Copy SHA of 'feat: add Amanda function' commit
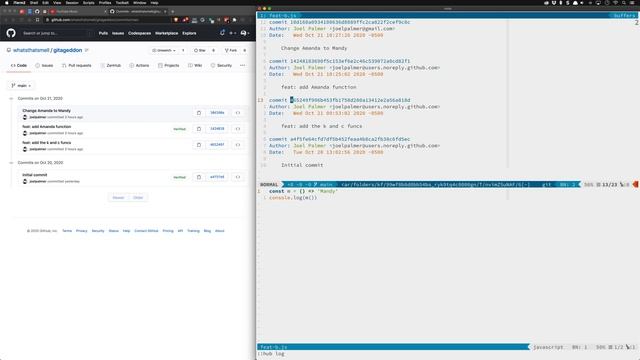The height and width of the screenshot is (360, 640). [199, 129]
